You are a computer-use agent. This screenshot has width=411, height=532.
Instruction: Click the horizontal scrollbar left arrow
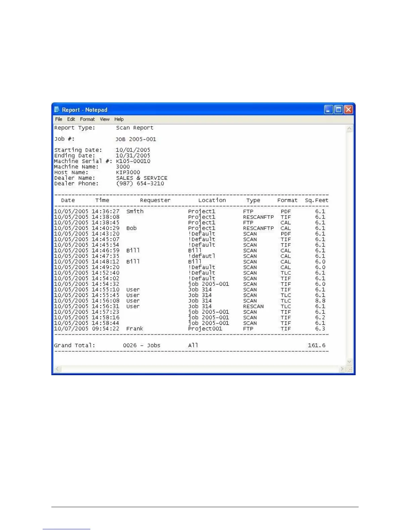pos(57,369)
